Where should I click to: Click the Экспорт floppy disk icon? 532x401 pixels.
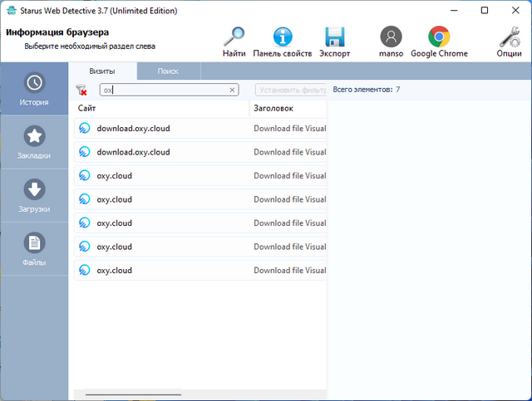tap(334, 37)
